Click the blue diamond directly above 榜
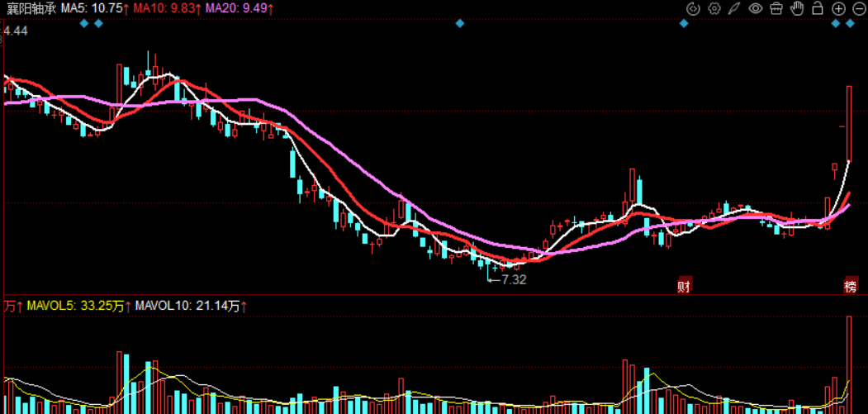This screenshot has width=868, height=414. tap(851, 23)
